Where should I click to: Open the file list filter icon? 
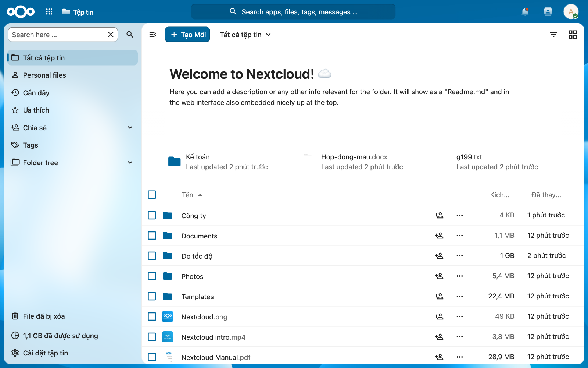click(553, 35)
